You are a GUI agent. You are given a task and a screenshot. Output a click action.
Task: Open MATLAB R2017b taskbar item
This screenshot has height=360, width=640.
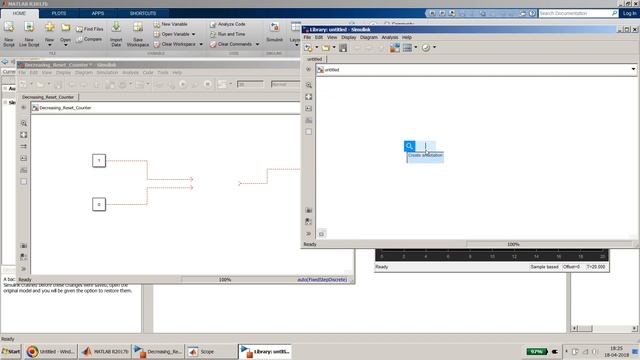104,351
